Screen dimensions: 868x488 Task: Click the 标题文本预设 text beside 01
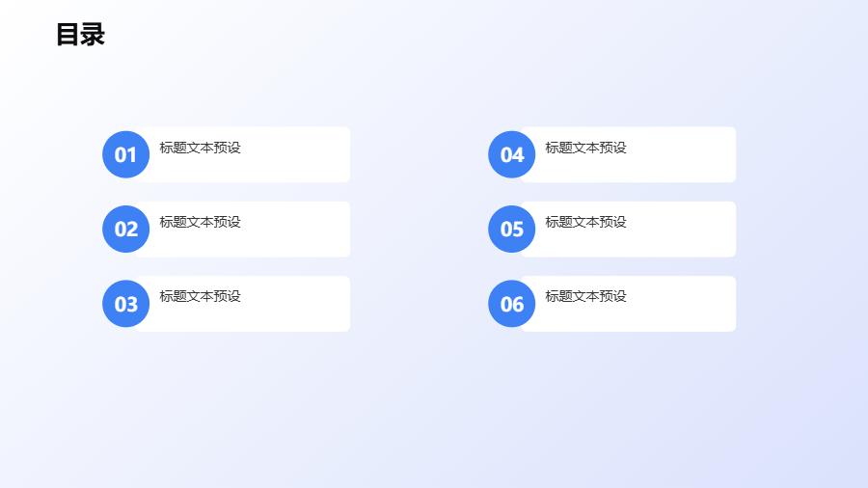(x=200, y=148)
